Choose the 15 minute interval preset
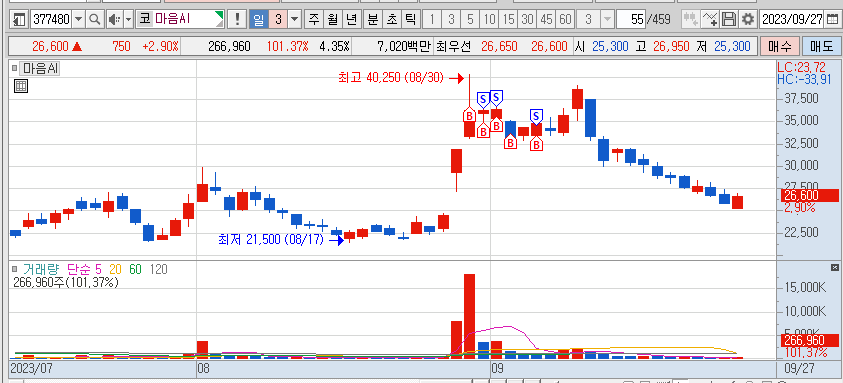Image resolution: width=843 pixels, height=383 pixels. (x=508, y=20)
